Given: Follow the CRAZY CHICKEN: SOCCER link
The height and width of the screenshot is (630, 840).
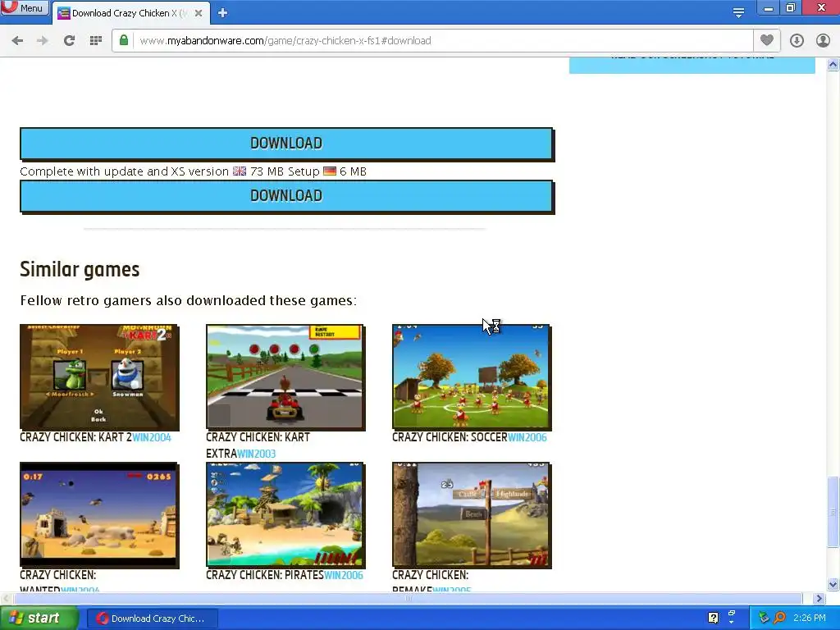Looking at the screenshot, I should coord(450,437).
